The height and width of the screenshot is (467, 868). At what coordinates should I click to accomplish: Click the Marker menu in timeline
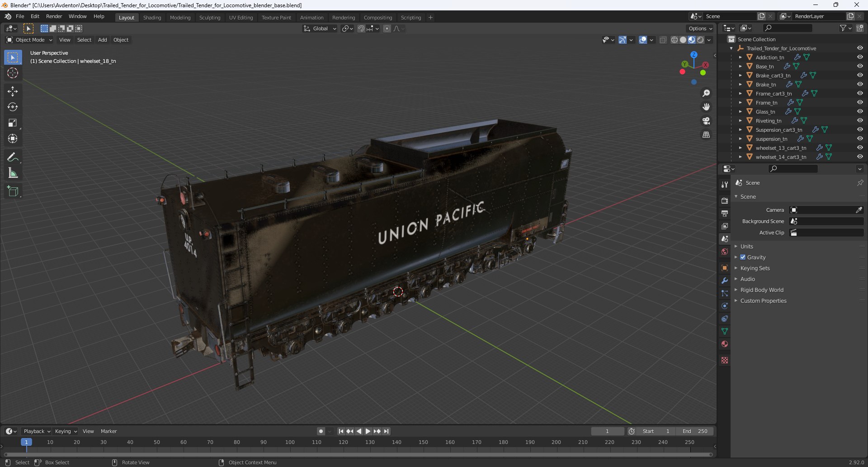[x=108, y=431]
